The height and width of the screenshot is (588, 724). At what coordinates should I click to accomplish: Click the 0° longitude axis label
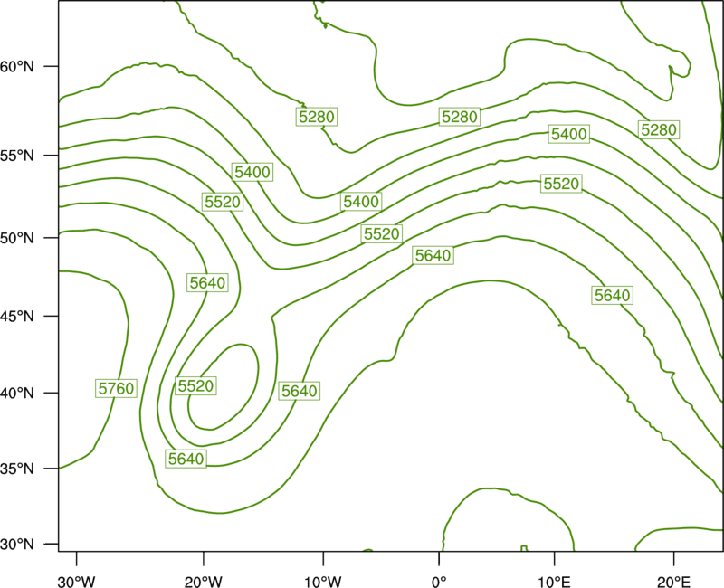click(439, 582)
